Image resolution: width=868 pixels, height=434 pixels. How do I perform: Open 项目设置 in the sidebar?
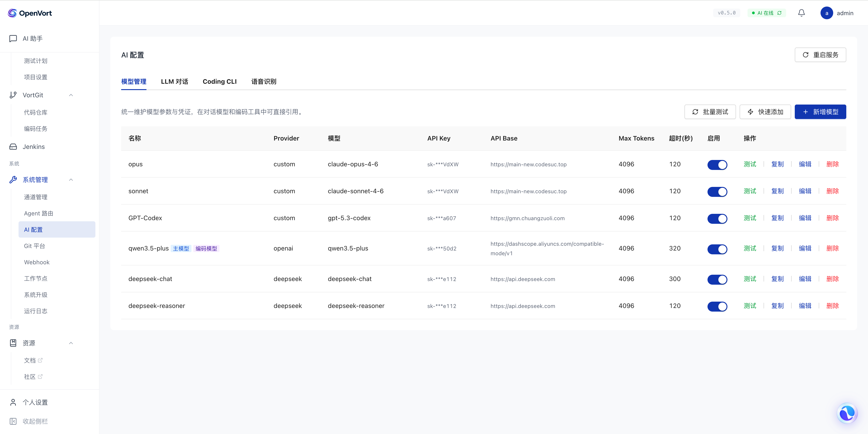57,77
